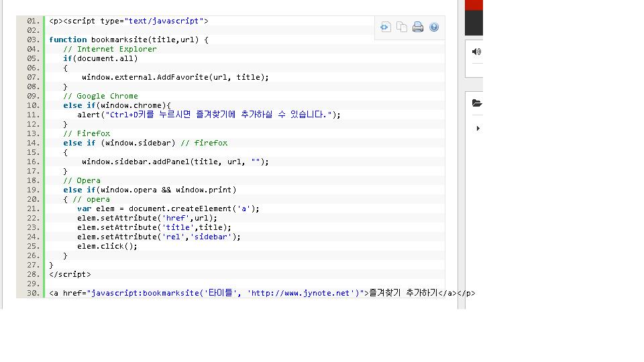This screenshot has height=362, width=644.
Task: Click the open folder icon in sidebar
Action: (477, 103)
